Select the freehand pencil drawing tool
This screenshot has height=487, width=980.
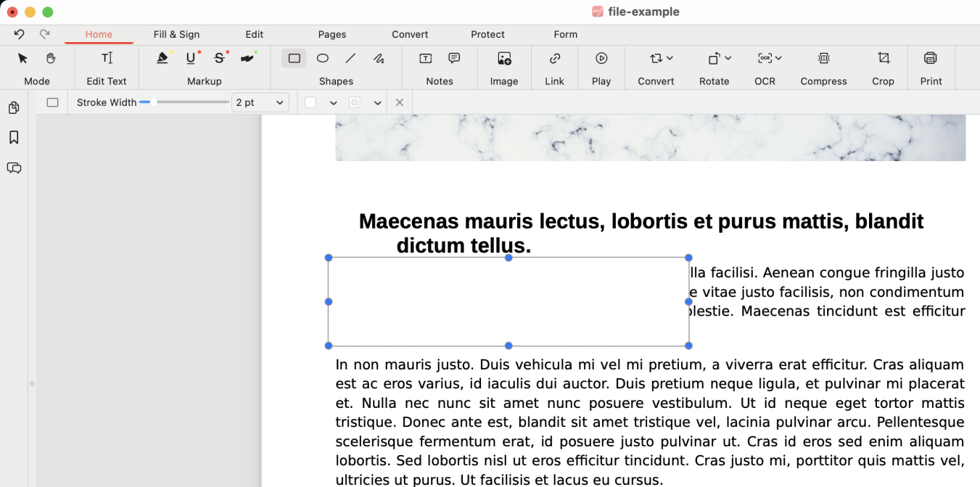click(379, 58)
